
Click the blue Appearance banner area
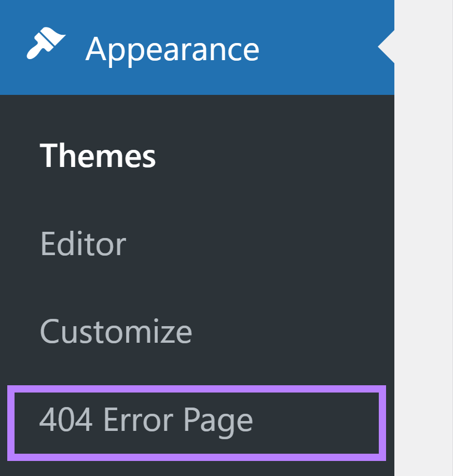174,48
